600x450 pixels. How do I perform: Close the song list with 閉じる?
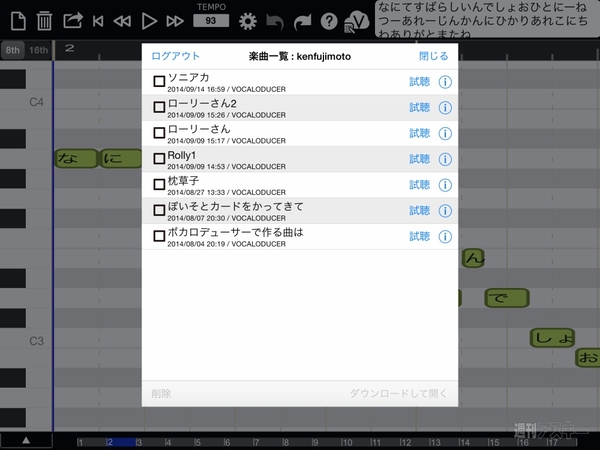click(x=434, y=56)
